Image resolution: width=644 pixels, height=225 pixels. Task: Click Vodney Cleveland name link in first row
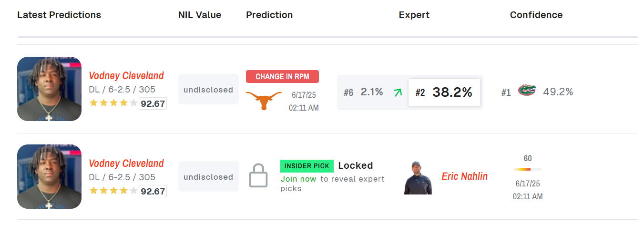click(126, 75)
